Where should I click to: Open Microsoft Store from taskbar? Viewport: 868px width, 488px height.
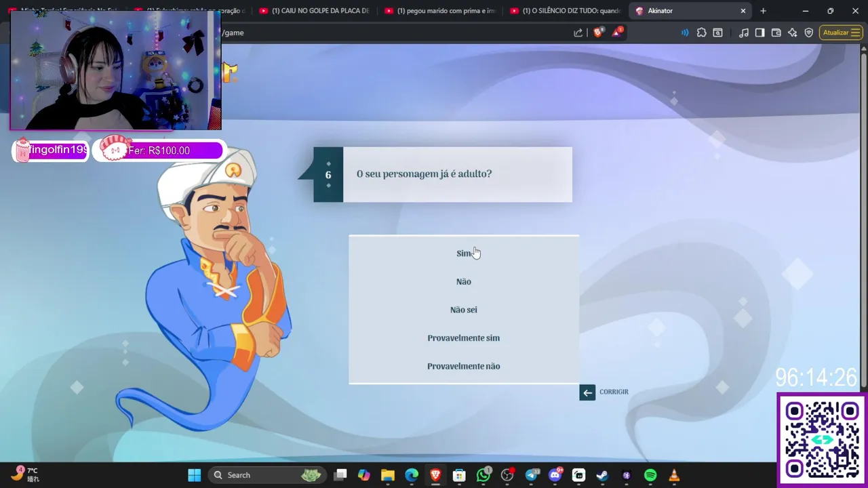[x=459, y=475]
